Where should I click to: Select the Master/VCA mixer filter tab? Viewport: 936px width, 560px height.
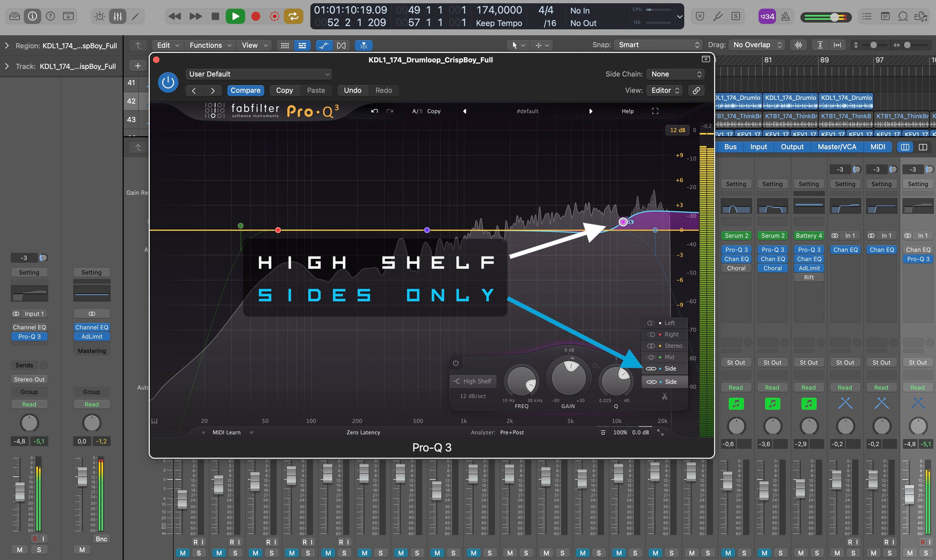pyautogui.click(x=837, y=147)
